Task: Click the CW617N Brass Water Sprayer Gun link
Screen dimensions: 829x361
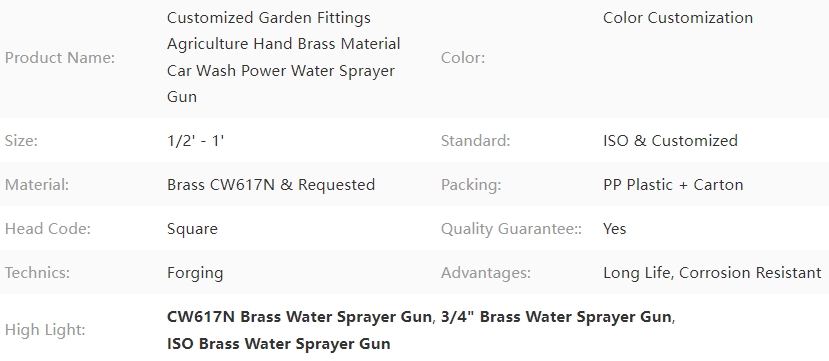Action: click(299, 317)
